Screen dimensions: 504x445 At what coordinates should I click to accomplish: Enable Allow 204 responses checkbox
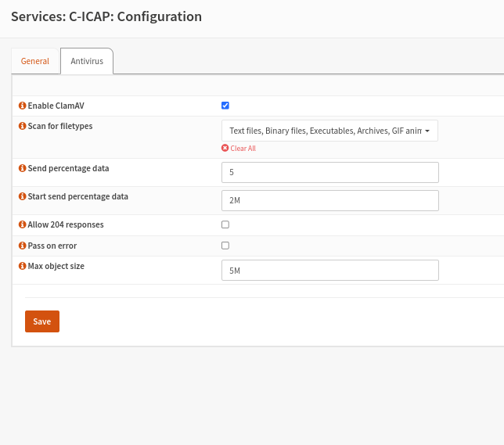(225, 224)
